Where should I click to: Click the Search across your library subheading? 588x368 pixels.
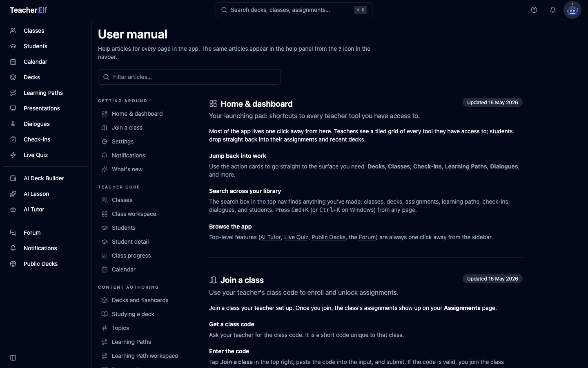(245, 191)
